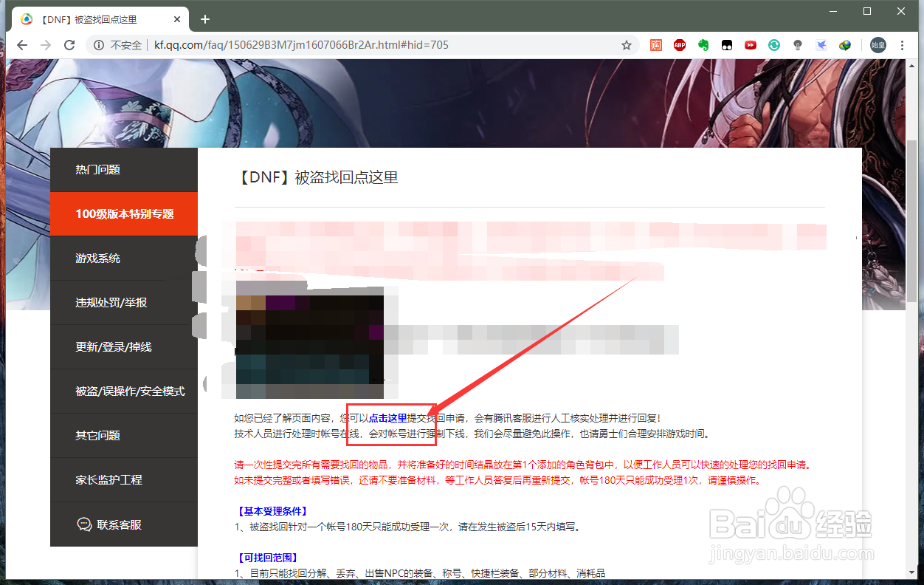
Task: Open 家长监护工程 sidebar item
Action: [124, 480]
